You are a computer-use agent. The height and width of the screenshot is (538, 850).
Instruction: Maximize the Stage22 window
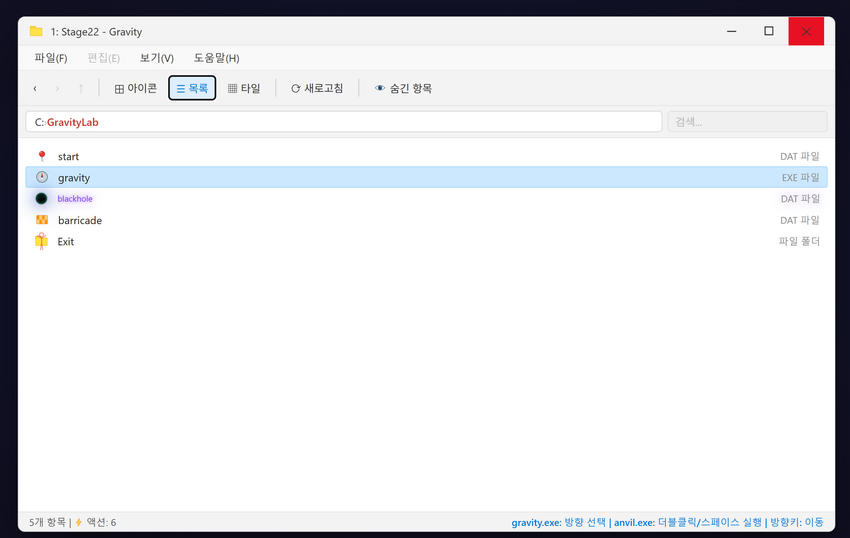[x=769, y=31]
